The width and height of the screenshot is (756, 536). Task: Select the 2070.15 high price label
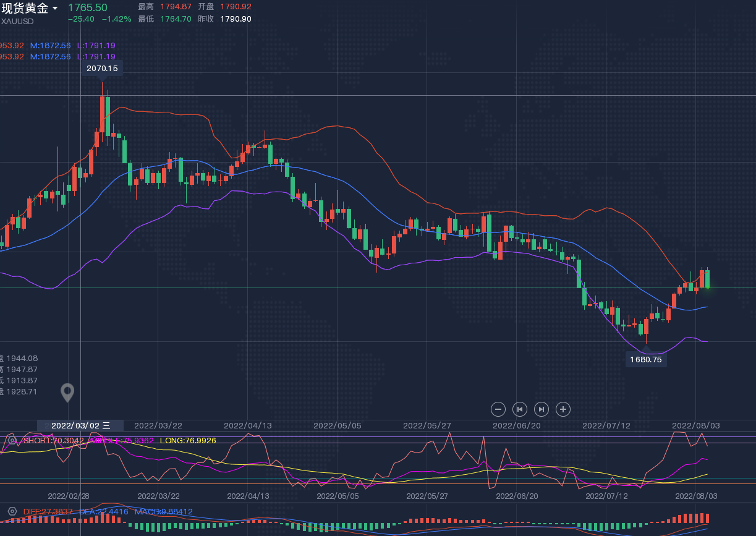tap(102, 69)
